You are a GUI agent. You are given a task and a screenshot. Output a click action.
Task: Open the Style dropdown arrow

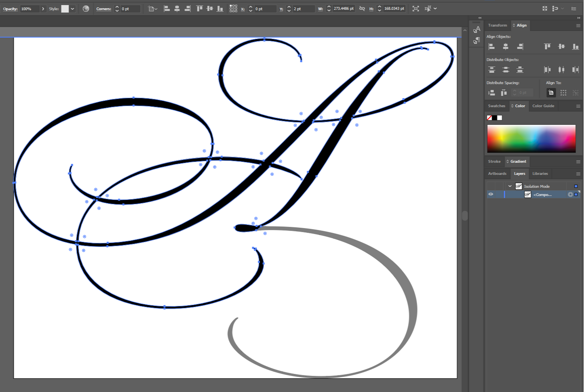coord(72,8)
